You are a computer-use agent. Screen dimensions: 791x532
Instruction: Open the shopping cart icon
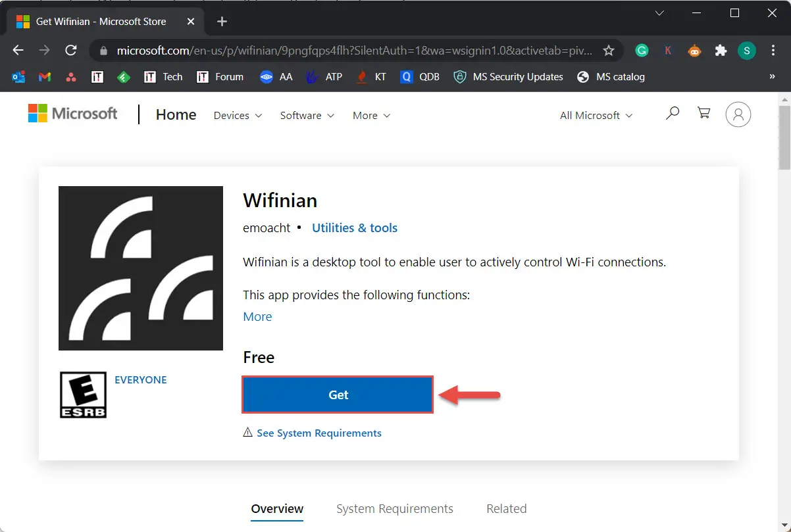[704, 114]
